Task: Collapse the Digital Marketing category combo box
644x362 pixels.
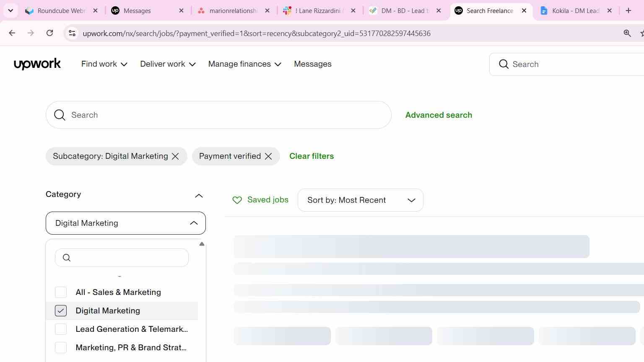Action: point(126,223)
